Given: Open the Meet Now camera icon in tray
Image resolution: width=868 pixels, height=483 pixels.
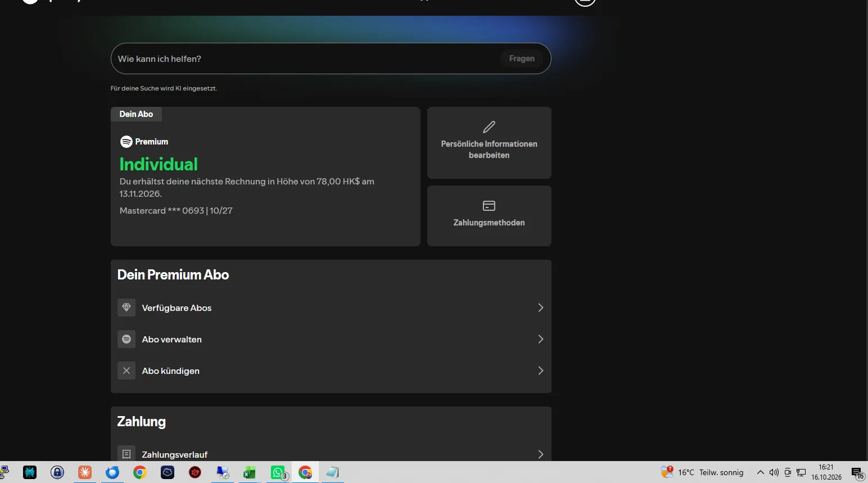Looking at the screenshot, I should click(788, 472).
